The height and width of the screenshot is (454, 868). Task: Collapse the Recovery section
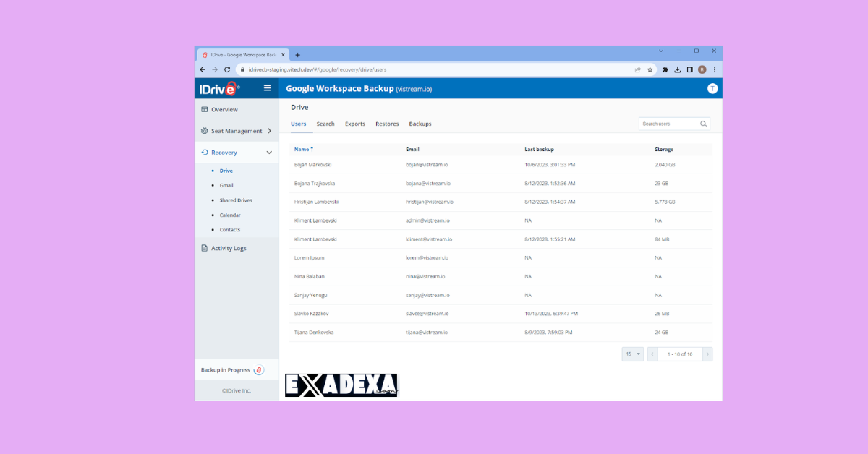(269, 153)
